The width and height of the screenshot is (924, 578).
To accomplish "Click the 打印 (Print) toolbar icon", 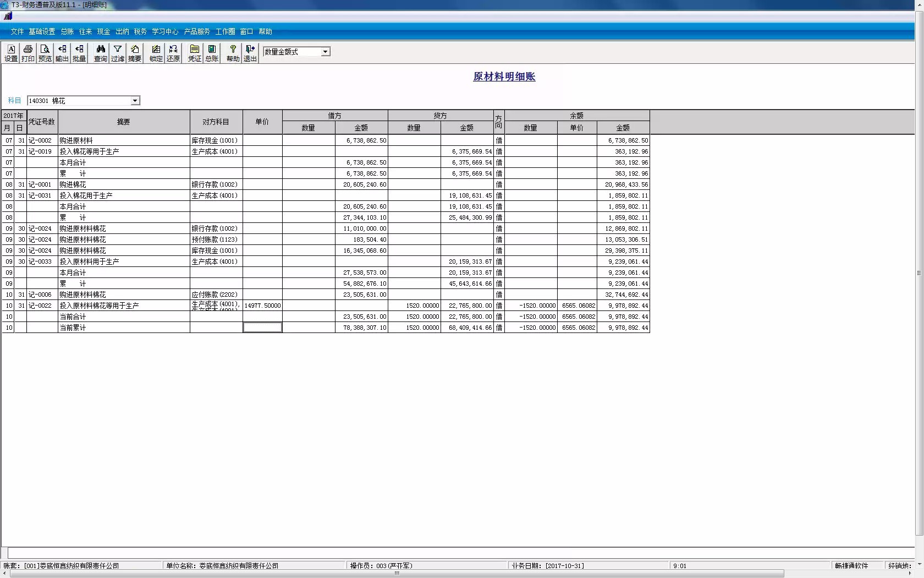I will tap(28, 53).
